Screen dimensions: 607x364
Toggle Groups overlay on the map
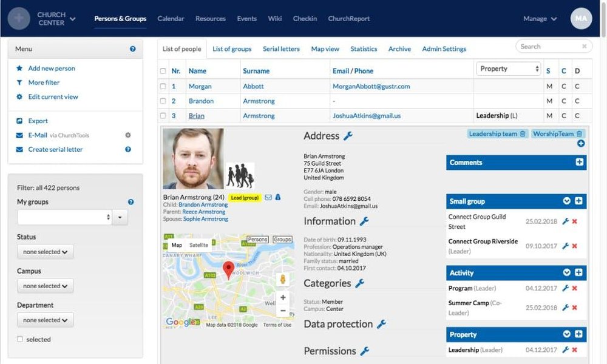pos(282,240)
